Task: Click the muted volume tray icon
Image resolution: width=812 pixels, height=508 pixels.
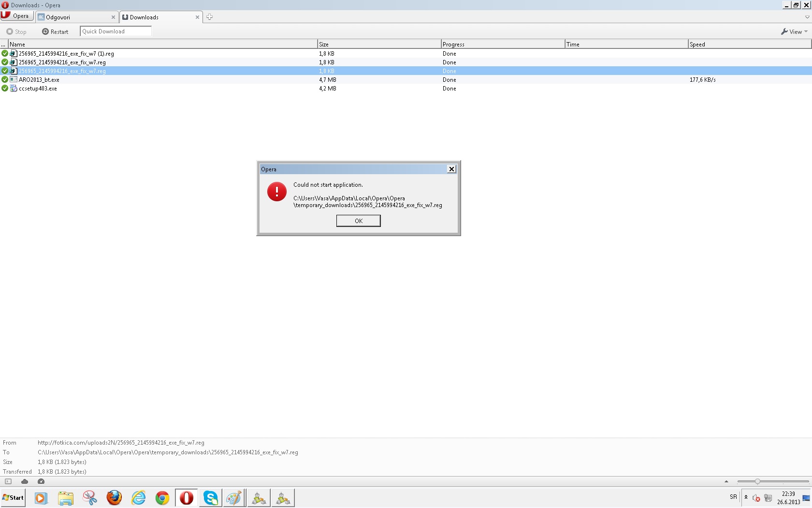Action: click(x=756, y=498)
